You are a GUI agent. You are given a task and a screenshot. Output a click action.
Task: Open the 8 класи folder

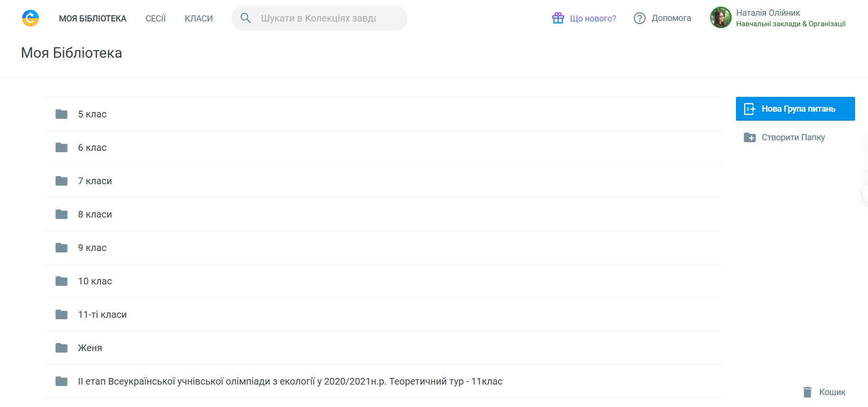(x=95, y=214)
